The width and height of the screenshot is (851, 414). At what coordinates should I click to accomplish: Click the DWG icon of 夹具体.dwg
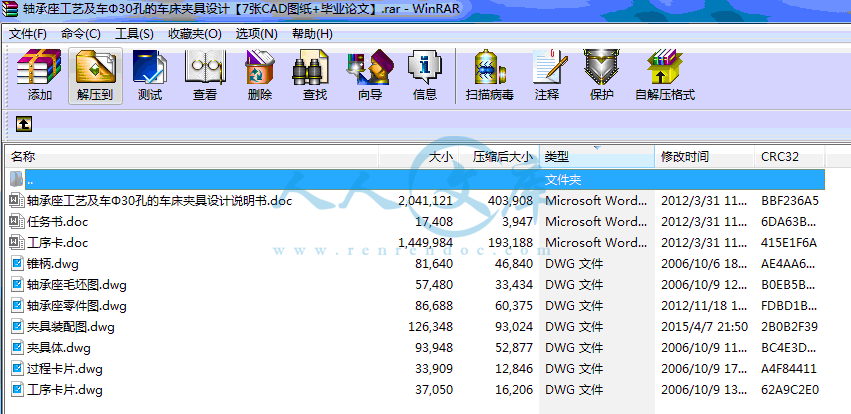[17, 348]
